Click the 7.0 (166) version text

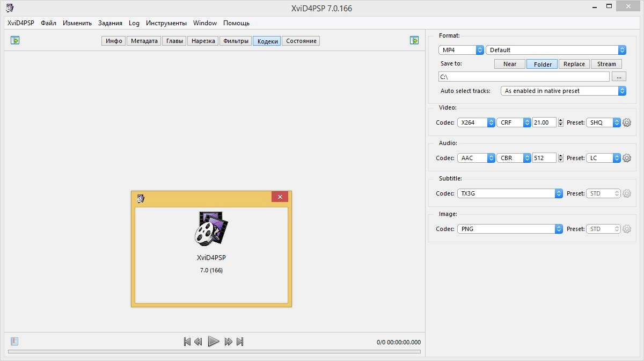pos(211,270)
